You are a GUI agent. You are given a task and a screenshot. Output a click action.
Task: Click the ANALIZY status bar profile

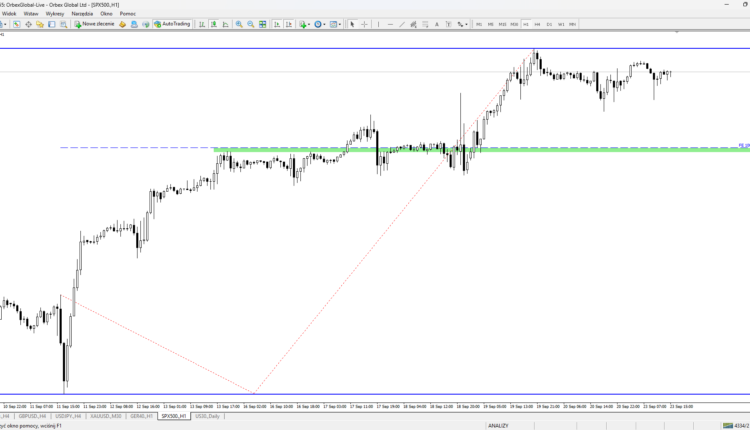point(498,426)
